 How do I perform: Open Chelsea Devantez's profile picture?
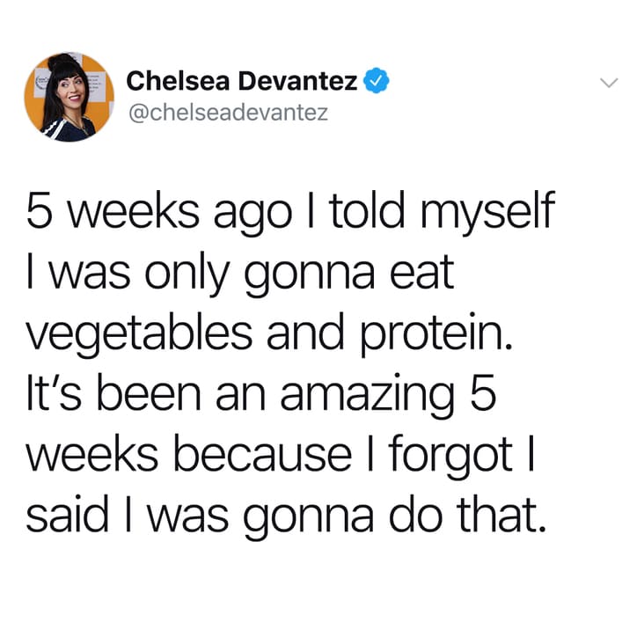click(69, 97)
